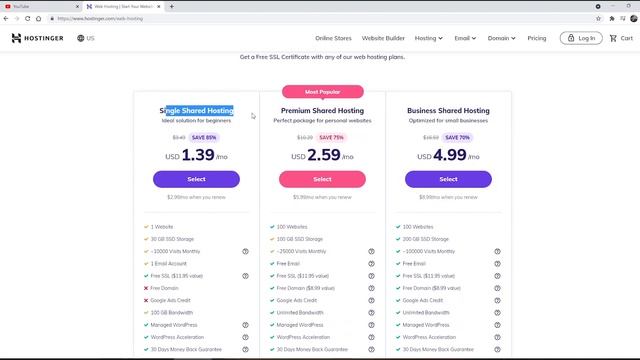Bookmark the page with the star icon

[598, 18]
